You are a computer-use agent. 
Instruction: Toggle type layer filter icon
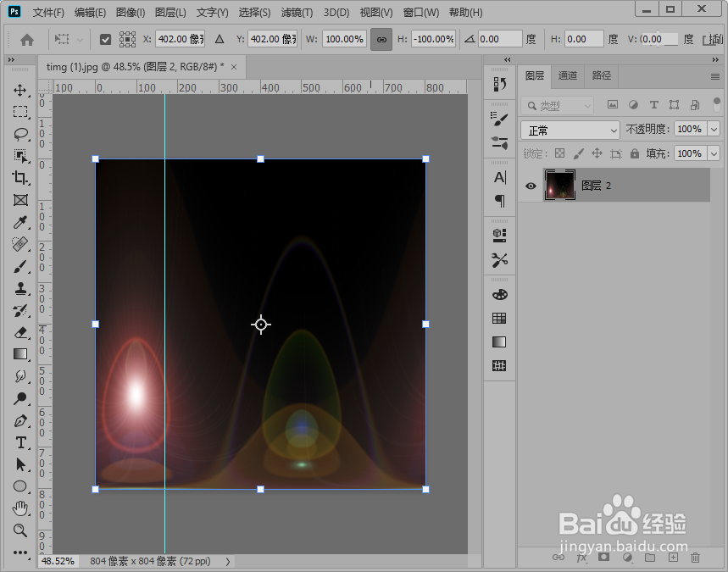[653, 105]
